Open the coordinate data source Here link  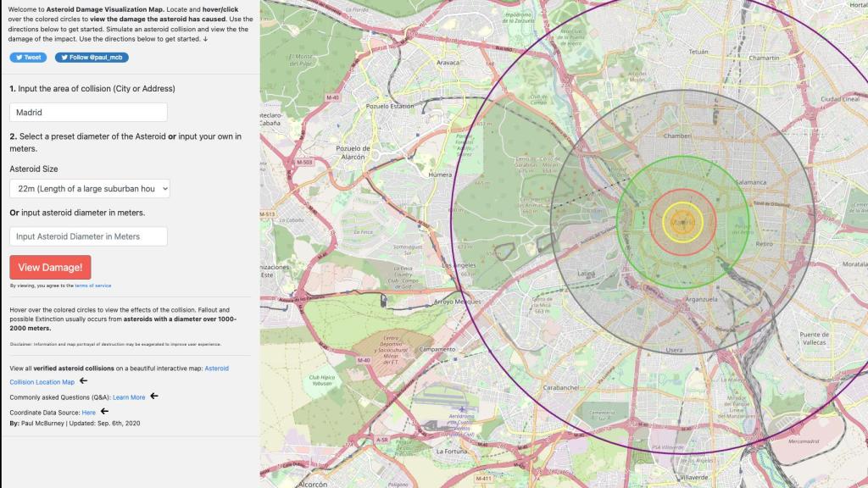(x=88, y=412)
